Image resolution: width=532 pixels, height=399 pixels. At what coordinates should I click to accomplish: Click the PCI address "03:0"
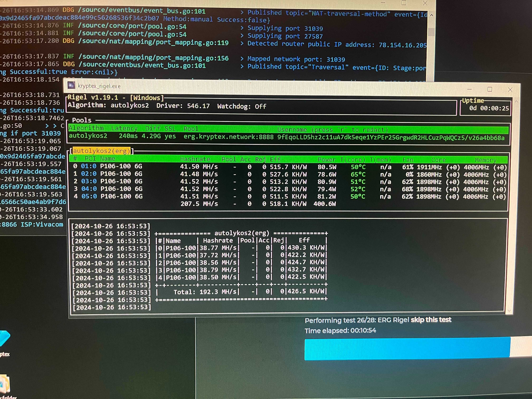point(89,181)
